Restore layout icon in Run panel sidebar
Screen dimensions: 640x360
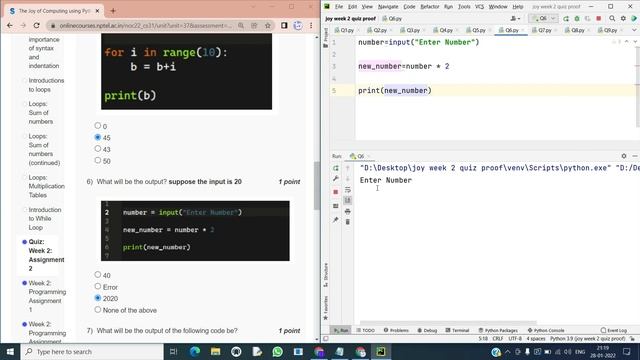(x=336, y=206)
